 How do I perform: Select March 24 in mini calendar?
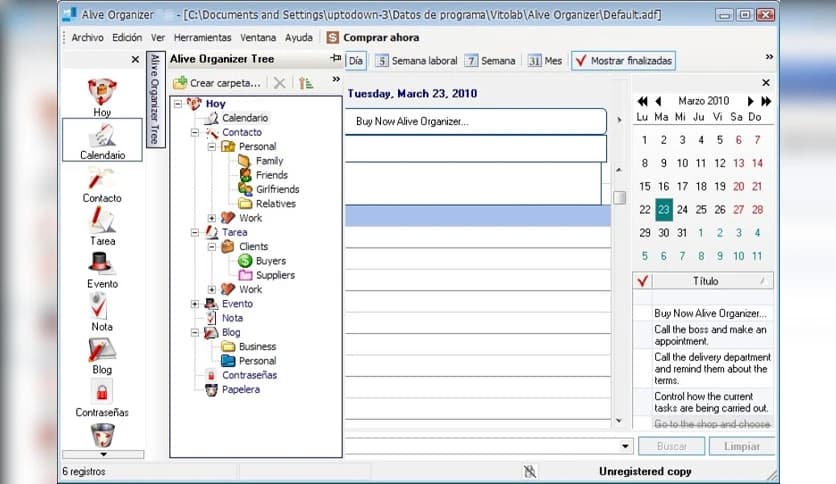tap(682, 209)
